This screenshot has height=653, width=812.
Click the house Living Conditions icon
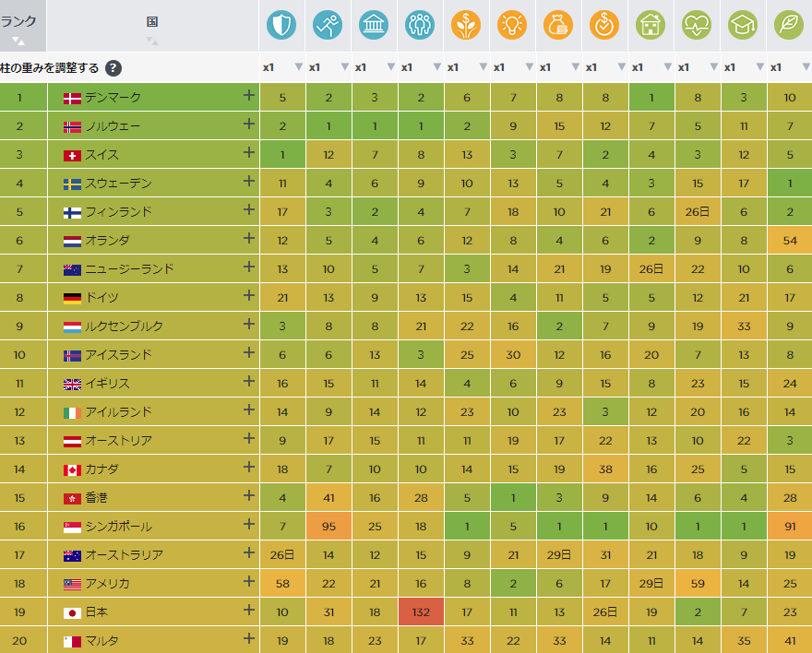coord(651,25)
